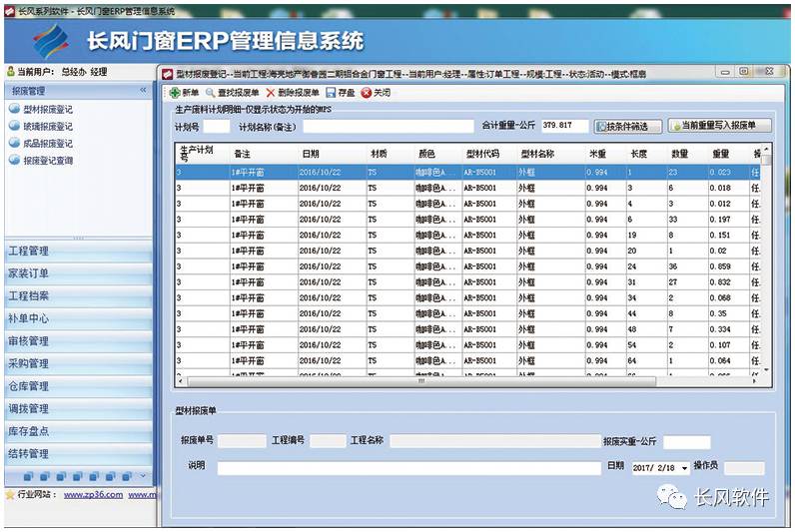Image resolution: width=795 pixels, height=532 pixels.
Task: Expand the 仓库管理 sidebar section
Action: 29,386
